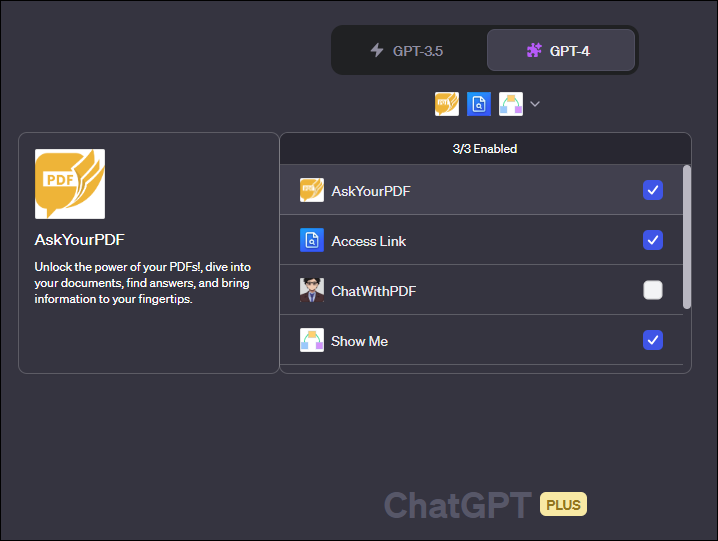The width and height of the screenshot is (718, 541).
Task: Switch to the GPT-3.5 model tab
Action: 408,50
